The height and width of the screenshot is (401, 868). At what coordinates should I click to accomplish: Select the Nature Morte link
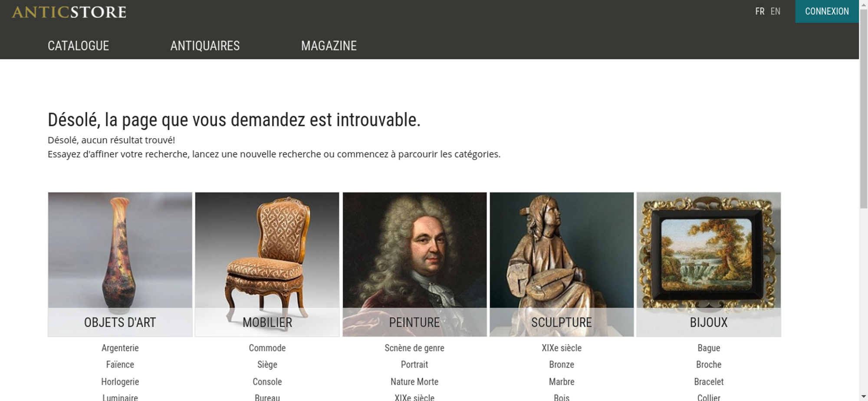click(414, 382)
